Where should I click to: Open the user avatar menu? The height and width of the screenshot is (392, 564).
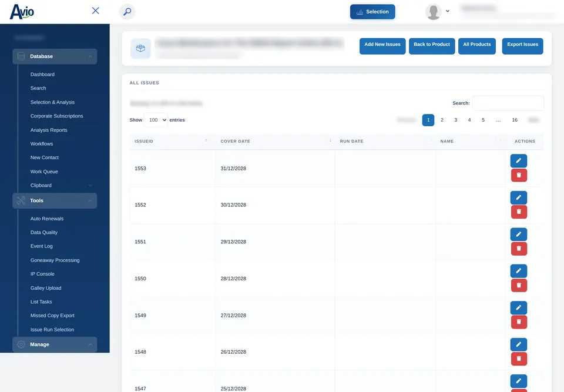[x=434, y=12]
